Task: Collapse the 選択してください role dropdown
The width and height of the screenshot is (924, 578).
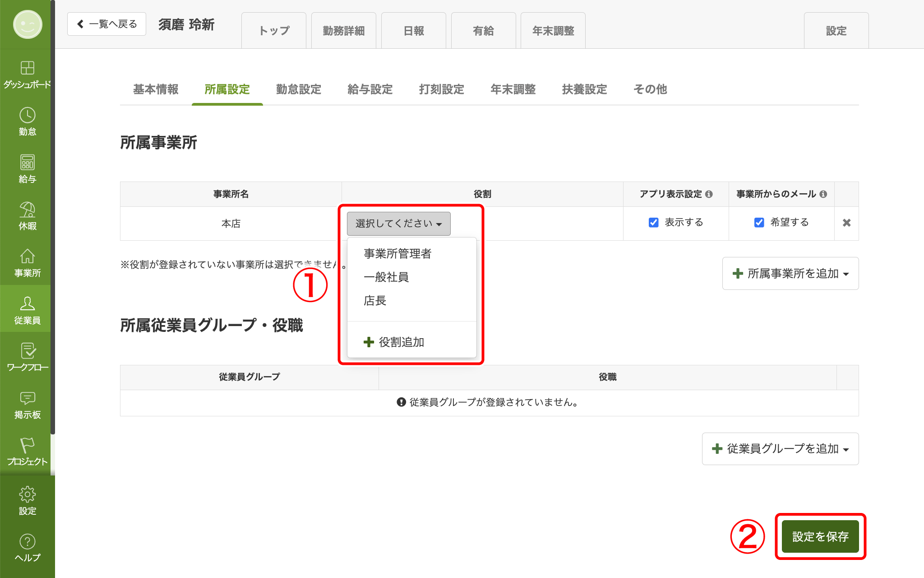Action: click(x=398, y=224)
